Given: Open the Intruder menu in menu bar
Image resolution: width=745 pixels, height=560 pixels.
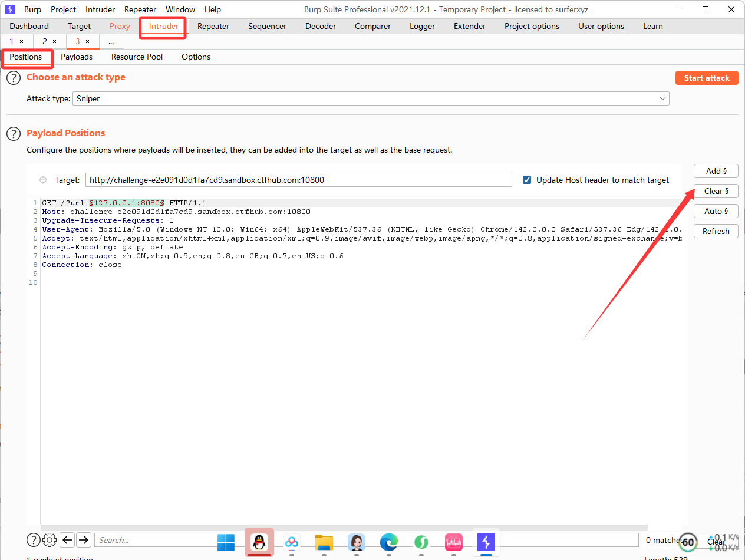Looking at the screenshot, I should [x=100, y=9].
